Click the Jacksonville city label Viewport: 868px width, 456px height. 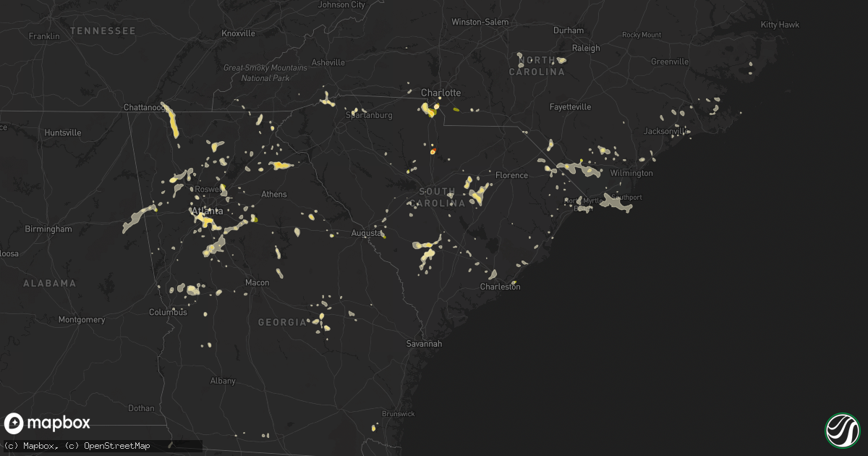666,131
